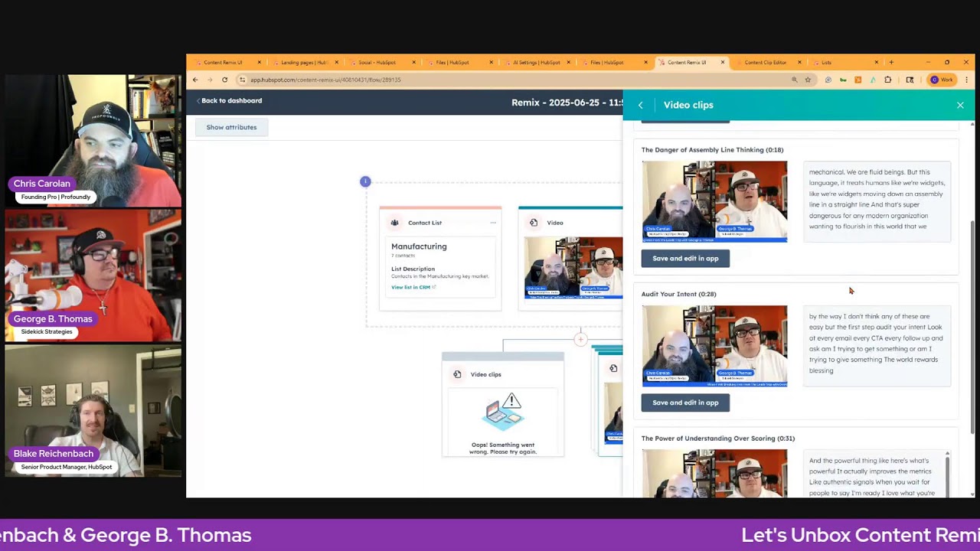Bookmark this page with the star icon

click(x=808, y=80)
